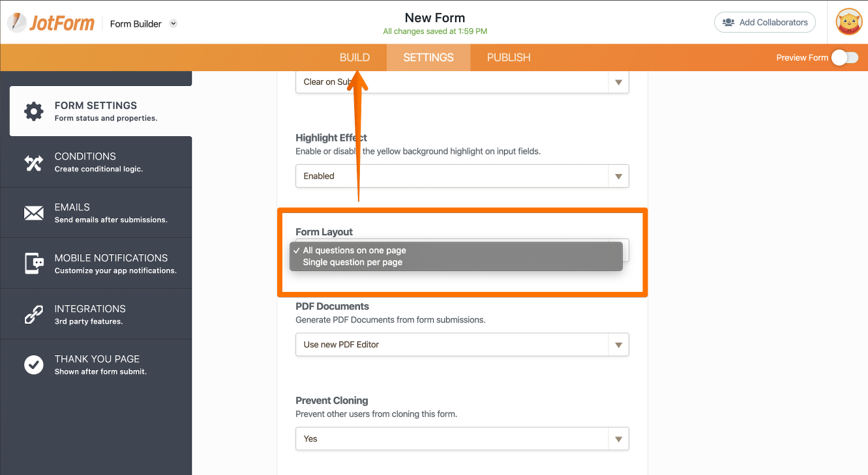Screen dimensions: 868x475
Task: Open the Form Builder chevron dropdown
Action: (x=173, y=23)
